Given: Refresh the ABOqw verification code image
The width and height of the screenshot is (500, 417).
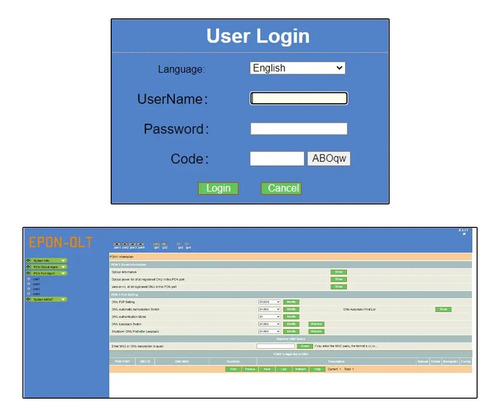Looking at the screenshot, I should [x=329, y=158].
